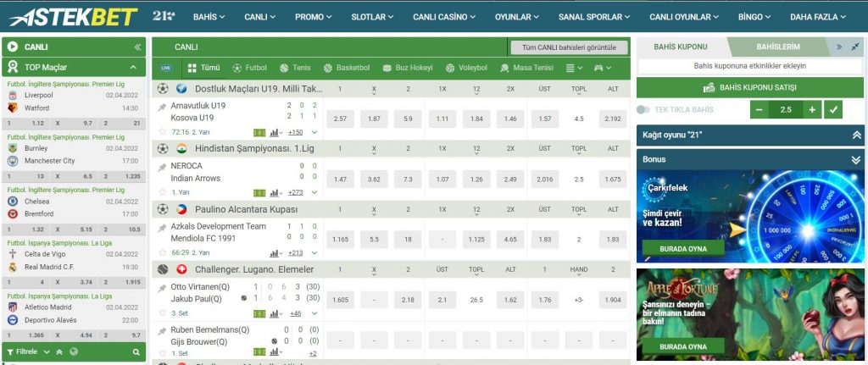The image size is (868, 365).
Task: Filter live events by Basketbol
Action: tap(347, 68)
